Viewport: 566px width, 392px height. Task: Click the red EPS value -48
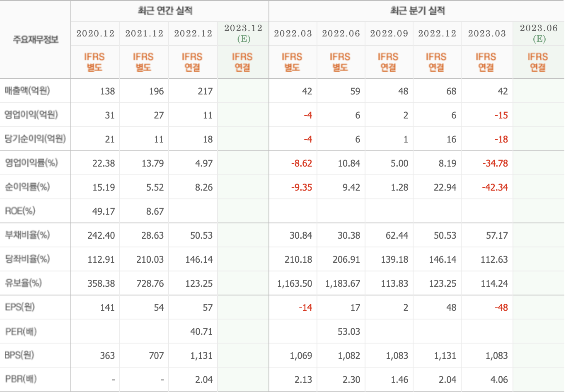pos(501,307)
